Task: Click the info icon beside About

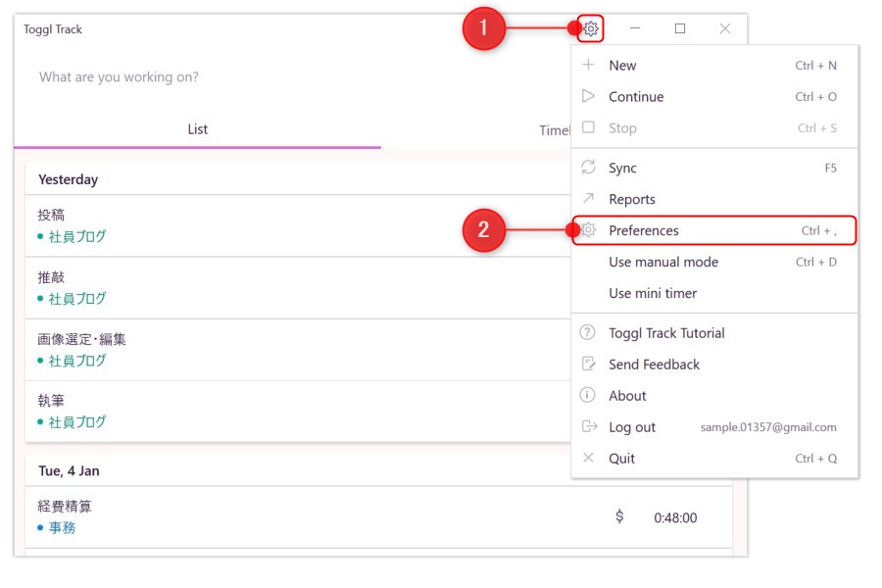Action: pyautogui.click(x=587, y=395)
